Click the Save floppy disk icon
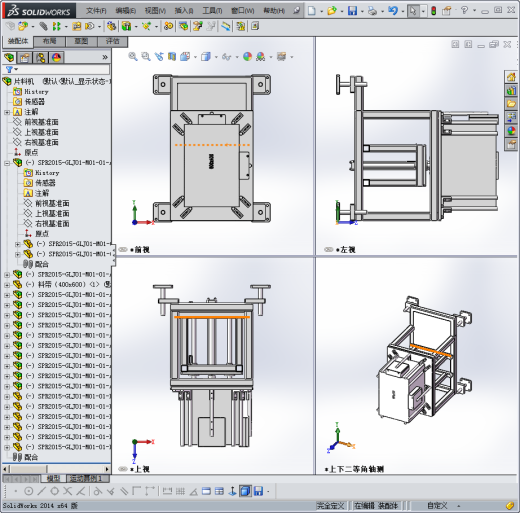This screenshot has width=520, height=513. coord(352,11)
